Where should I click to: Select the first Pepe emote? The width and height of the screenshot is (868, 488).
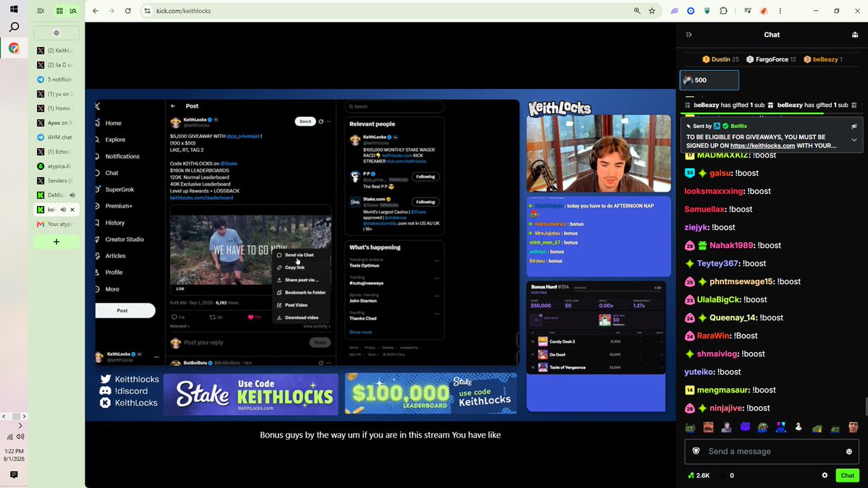(x=690, y=427)
